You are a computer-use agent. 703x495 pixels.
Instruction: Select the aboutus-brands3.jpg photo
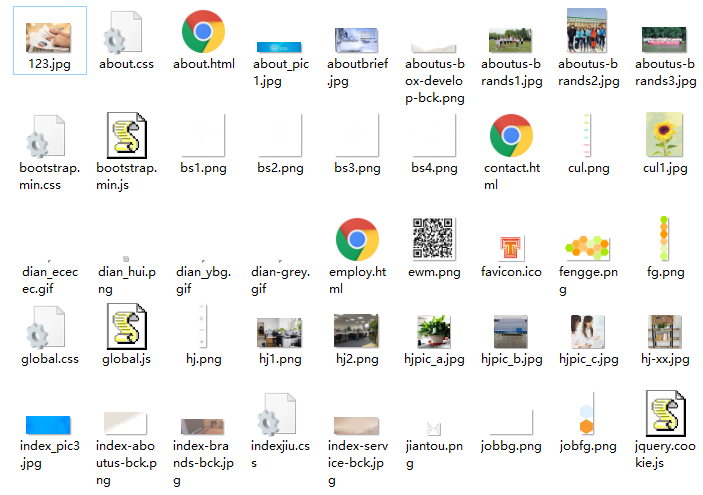(664, 40)
